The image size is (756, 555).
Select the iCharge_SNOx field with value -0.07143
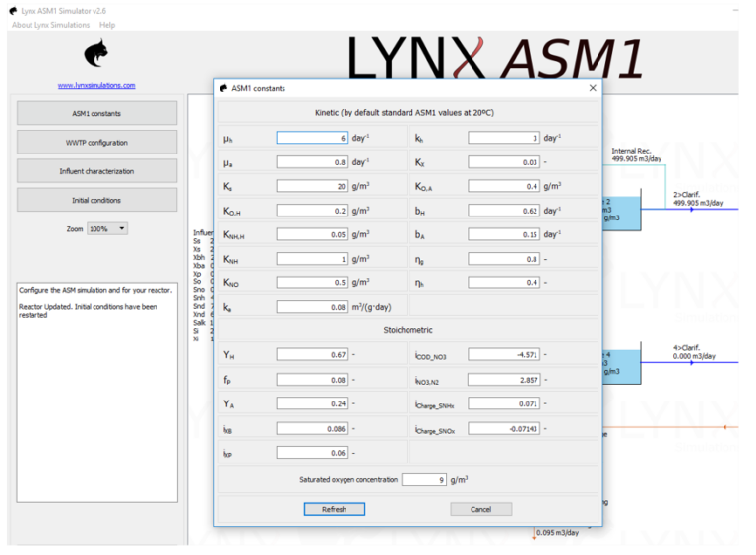pyautogui.click(x=504, y=428)
